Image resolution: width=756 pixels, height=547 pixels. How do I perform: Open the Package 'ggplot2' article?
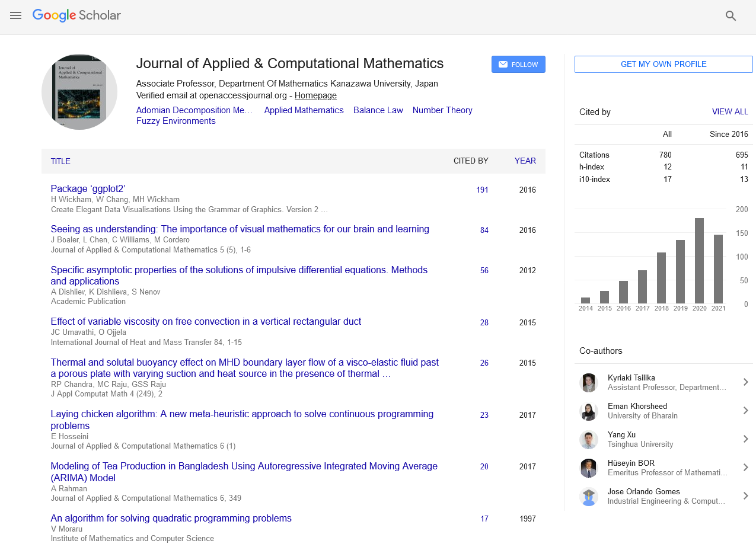coord(88,189)
